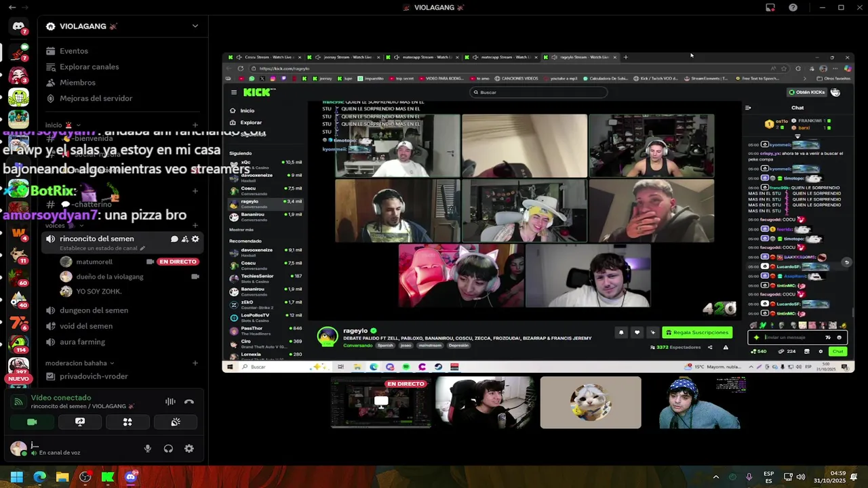Select user matumorell in voice list
868x488 pixels.
(x=94, y=262)
